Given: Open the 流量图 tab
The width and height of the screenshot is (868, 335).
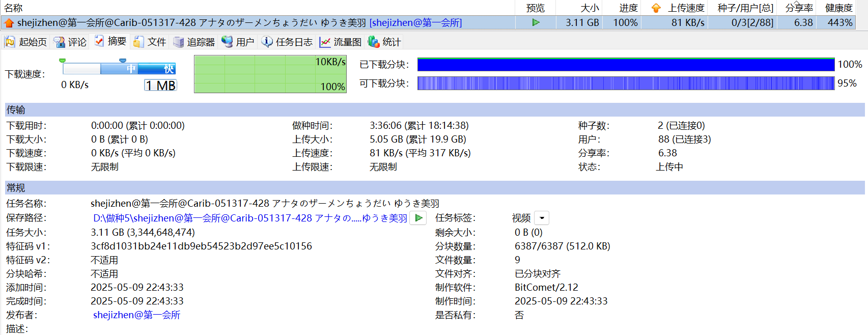Looking at the screenshot, I should tap(340, 42).
